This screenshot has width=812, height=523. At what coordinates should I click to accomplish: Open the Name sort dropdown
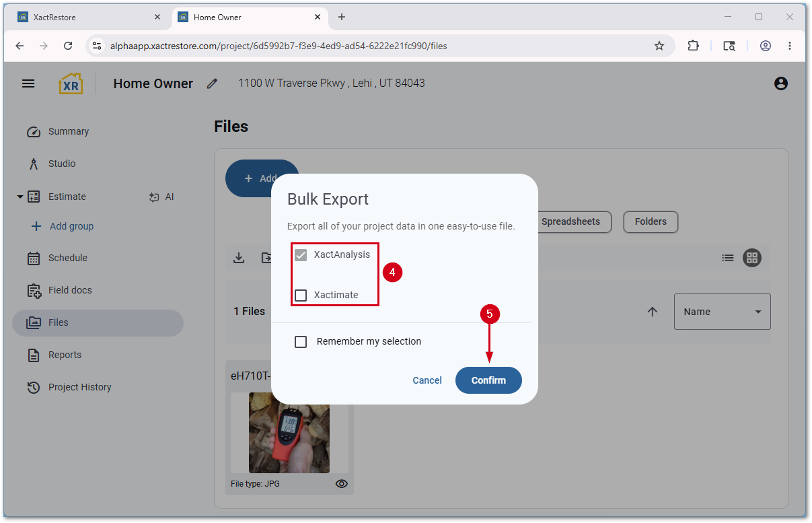723,312
